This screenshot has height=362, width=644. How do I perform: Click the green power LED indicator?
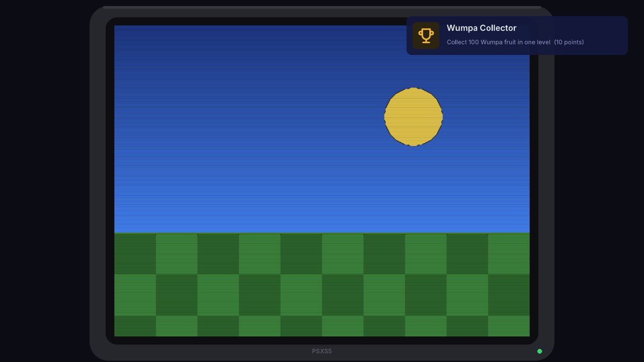tap(540, 351)
